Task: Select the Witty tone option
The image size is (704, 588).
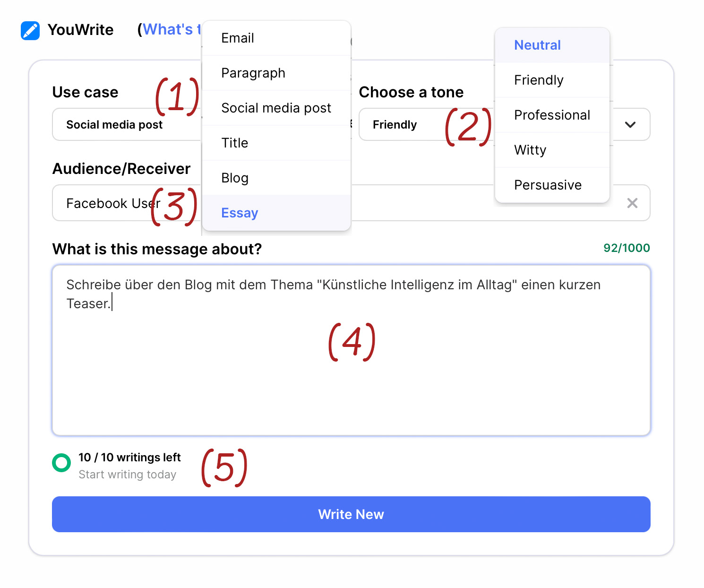Action: click(x=552, y=150)
